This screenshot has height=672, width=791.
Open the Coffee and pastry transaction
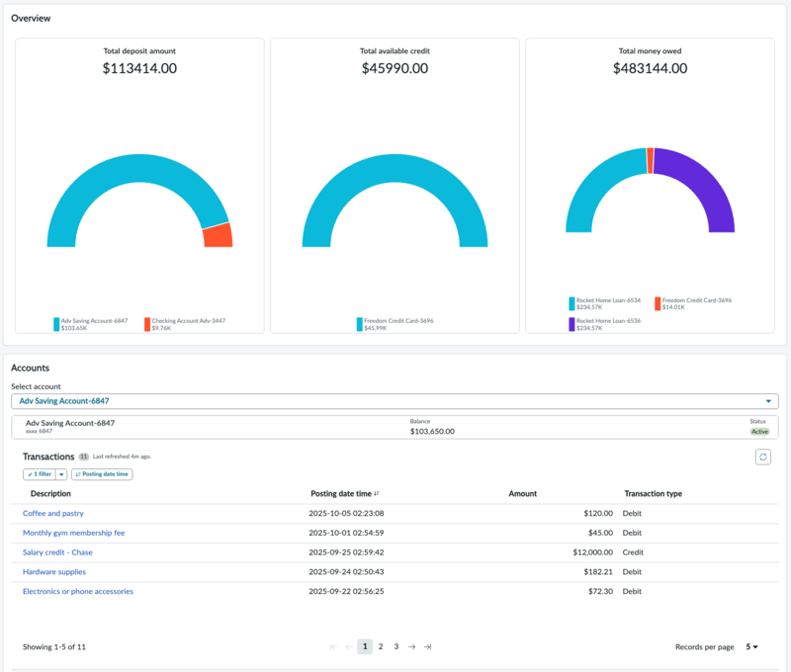pyautogui.click(x=53, y=513)
